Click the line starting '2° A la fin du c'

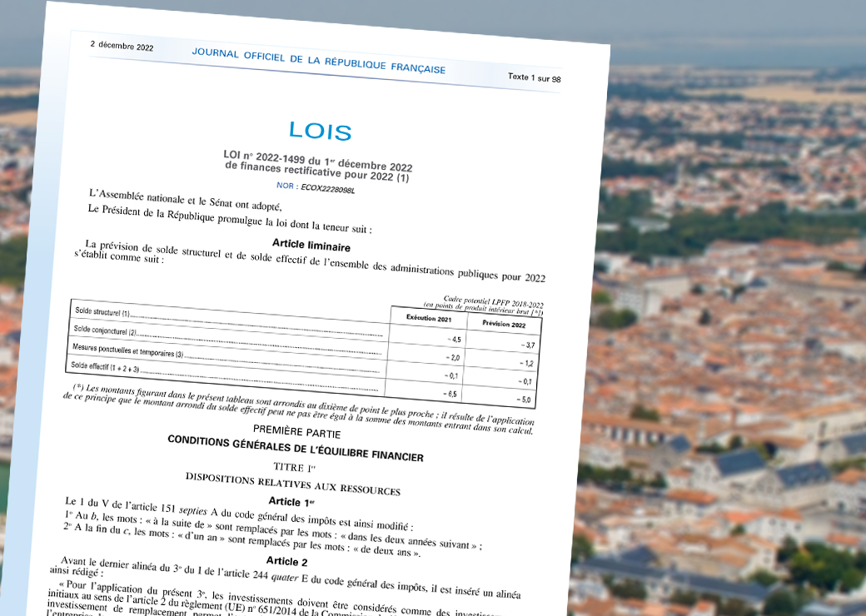pyautogui.click(x=242, y=539)
